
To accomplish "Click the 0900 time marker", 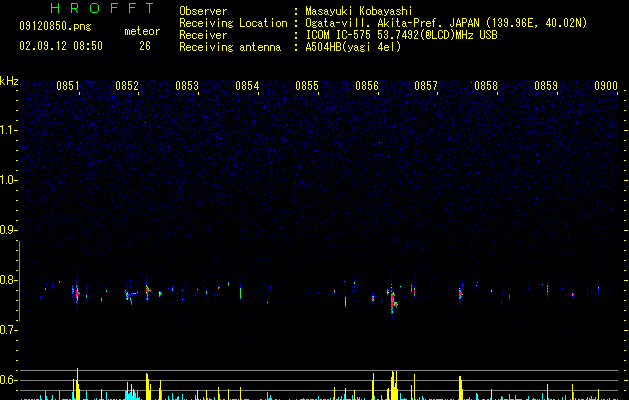I will click(x=606, y=86).
